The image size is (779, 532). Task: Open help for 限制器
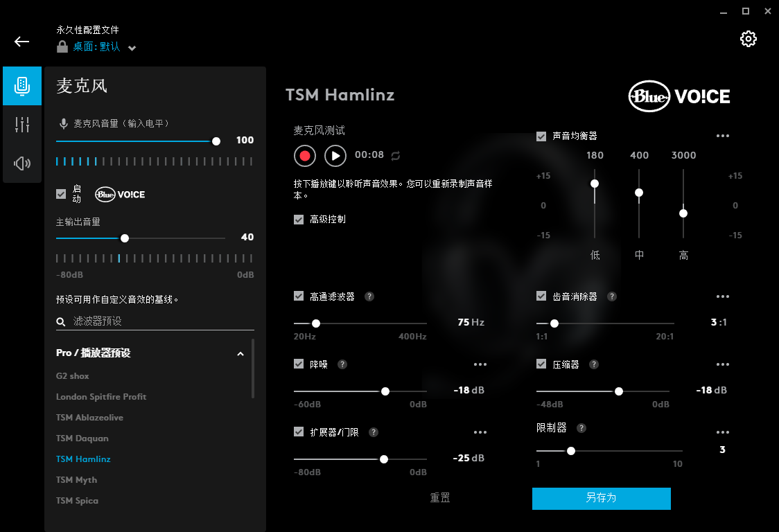[581, 427]
